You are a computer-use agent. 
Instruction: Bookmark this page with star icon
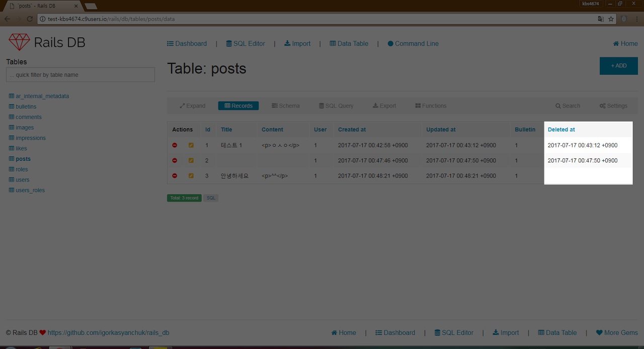[x=611, y=19]
